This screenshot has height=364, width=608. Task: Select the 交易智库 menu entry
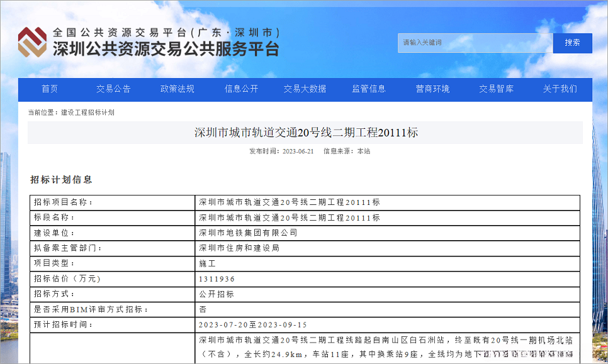(496, 89)
